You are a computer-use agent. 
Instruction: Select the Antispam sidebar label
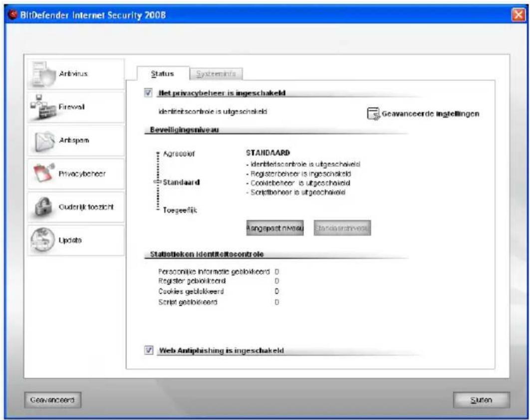[x=74, y=140]
